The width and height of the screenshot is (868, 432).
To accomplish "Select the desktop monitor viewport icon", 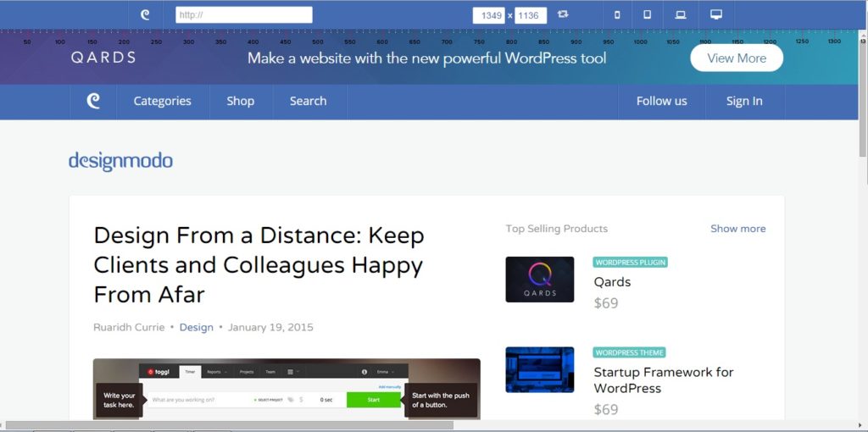I will 716,14.
